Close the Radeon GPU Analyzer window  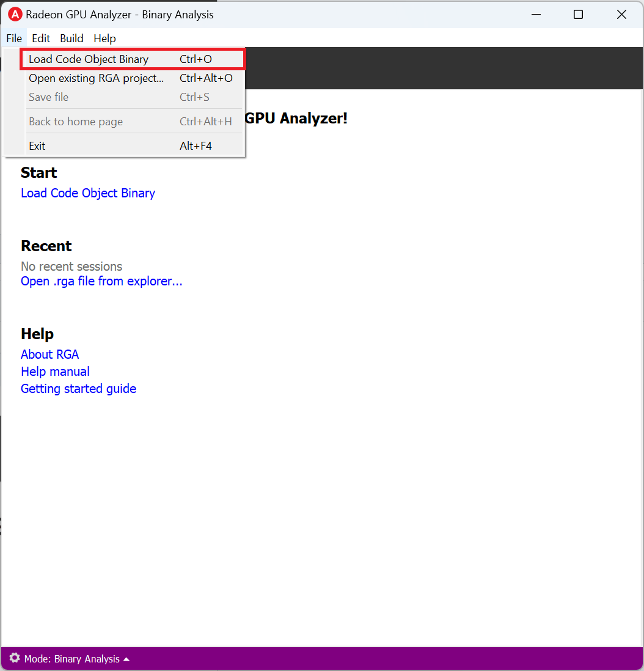point(621,15)
